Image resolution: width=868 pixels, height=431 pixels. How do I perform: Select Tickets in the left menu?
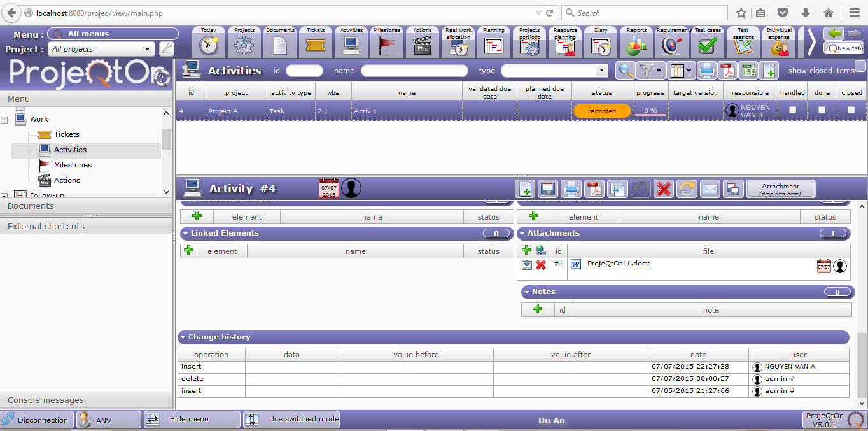tap(66, 134)
